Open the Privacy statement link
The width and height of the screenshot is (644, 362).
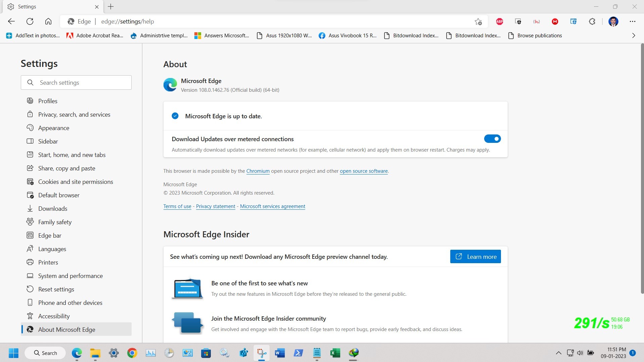(x=216, y=206)
